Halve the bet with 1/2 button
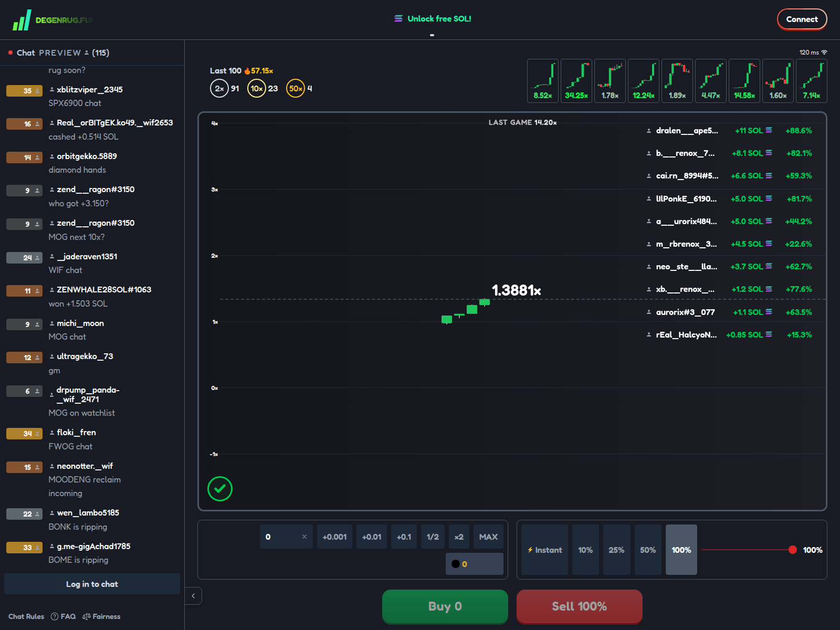 point(433,537)
